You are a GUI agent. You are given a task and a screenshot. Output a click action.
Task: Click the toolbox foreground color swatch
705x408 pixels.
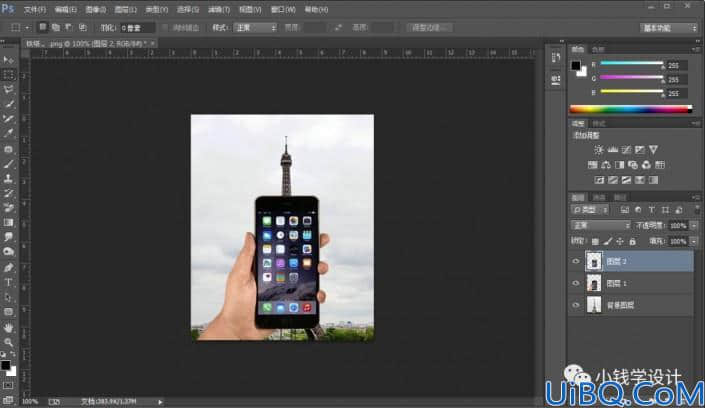click(x=5, y=365)
